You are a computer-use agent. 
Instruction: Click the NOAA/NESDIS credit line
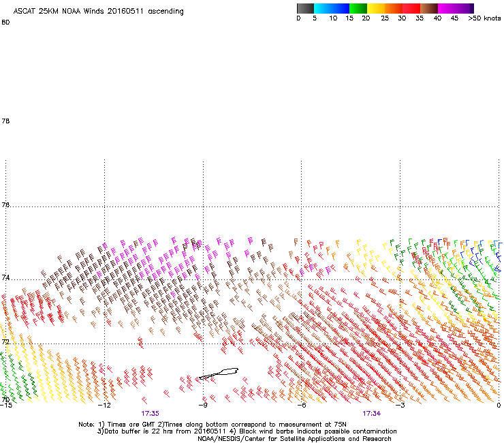point(294,439)
